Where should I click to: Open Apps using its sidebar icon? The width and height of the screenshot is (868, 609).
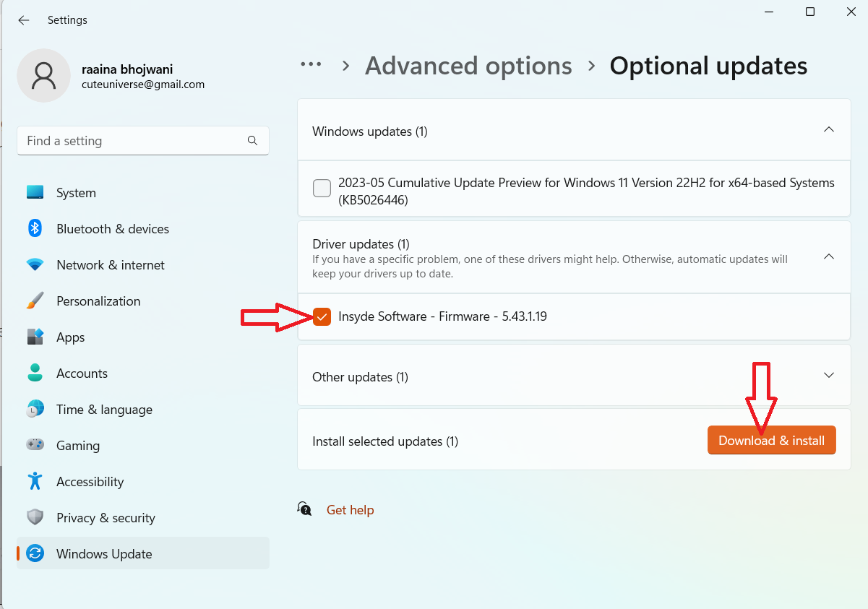35,337
